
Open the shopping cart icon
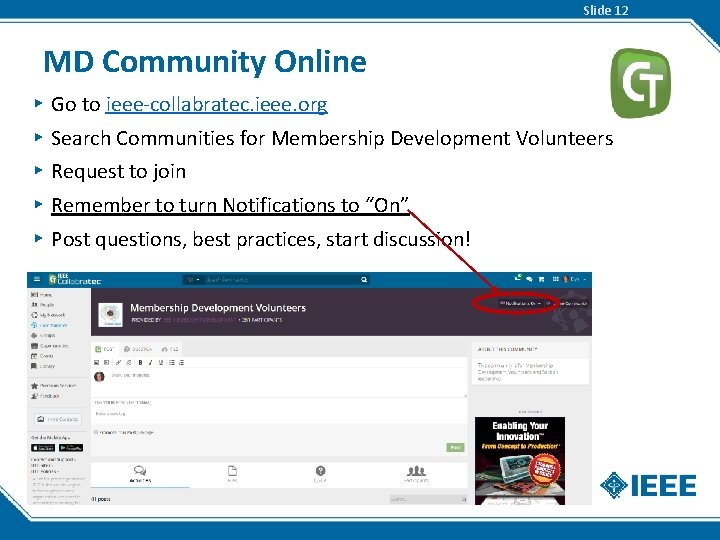(541, 279)
